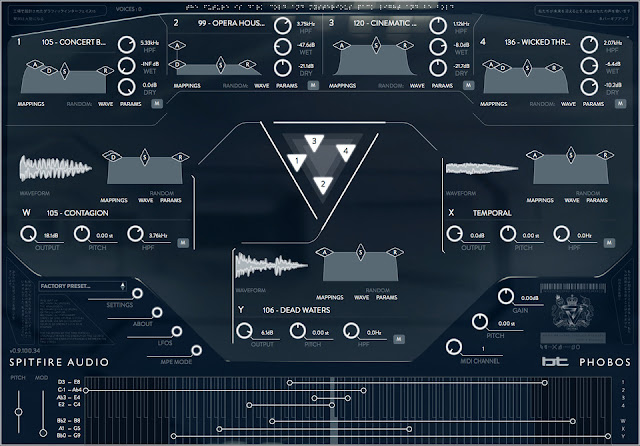Image resolution: width=640 pixels, height=446 pixels.
Task: Randomize WAVE for convolver 2
Action: [x=262, y=86]
